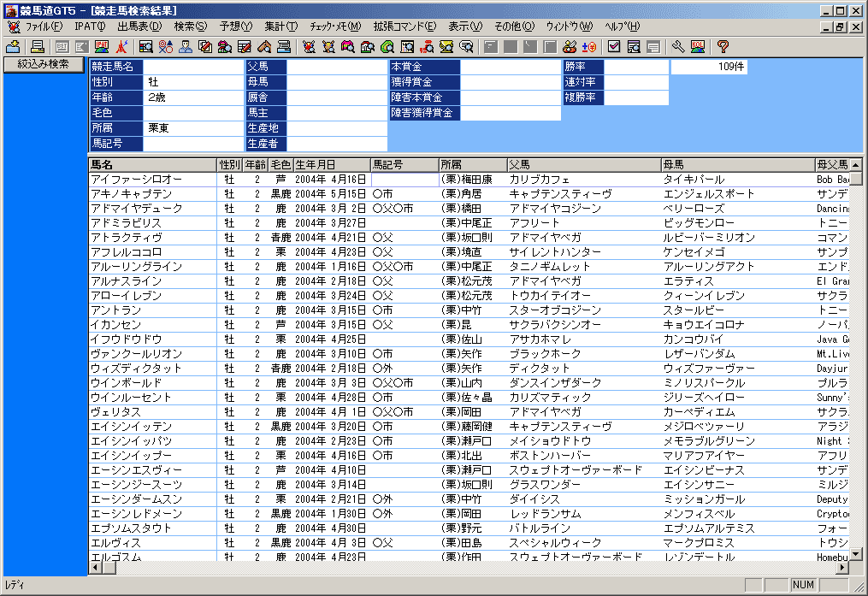Open the 集計 menu

pos(280,27)
